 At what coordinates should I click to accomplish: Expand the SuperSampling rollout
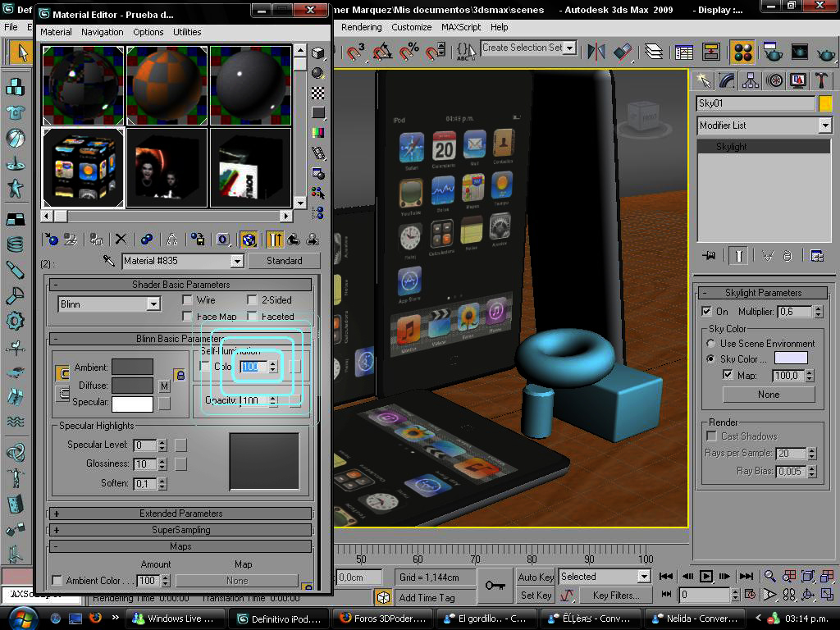180,530
